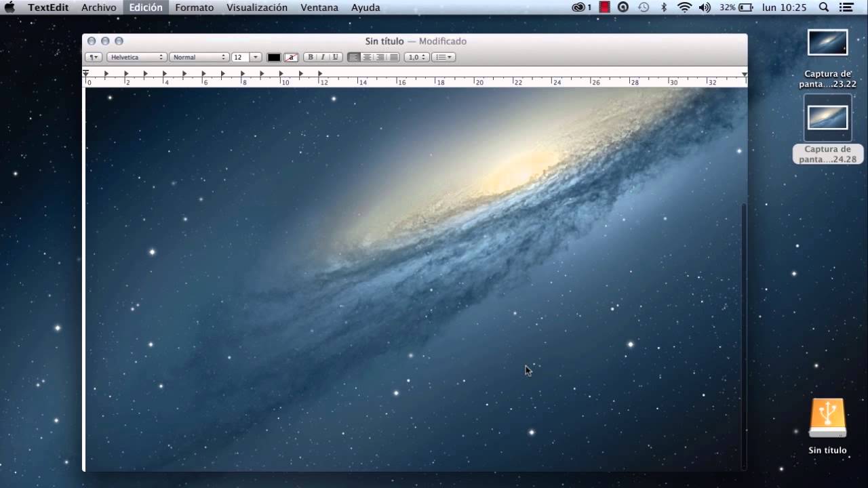Open the Edición menu
Image resolution: width=868 pixels, height=488 pixels.
pyautogui.click(x=146, y=7)
